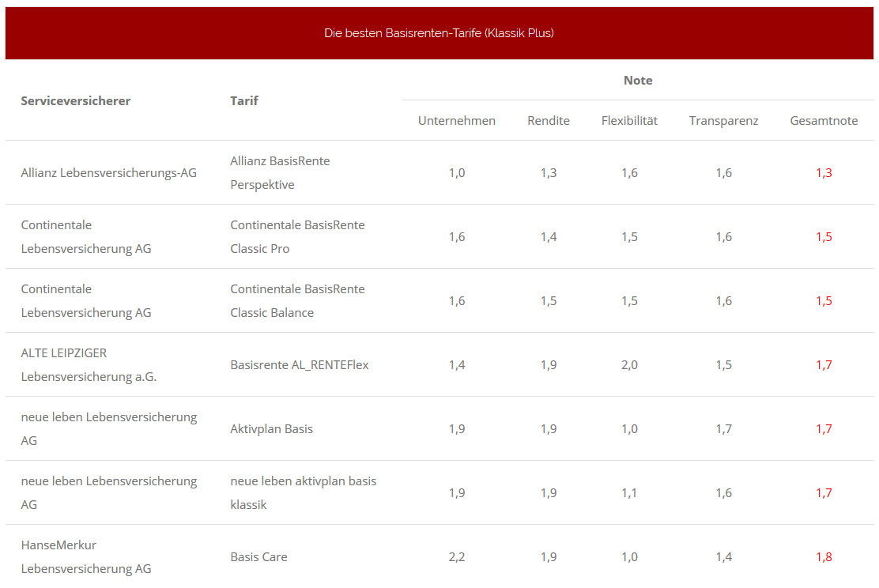
Task: Click Gesamtnote 1,8 in the Basis Care row
Action: point(824,556)
